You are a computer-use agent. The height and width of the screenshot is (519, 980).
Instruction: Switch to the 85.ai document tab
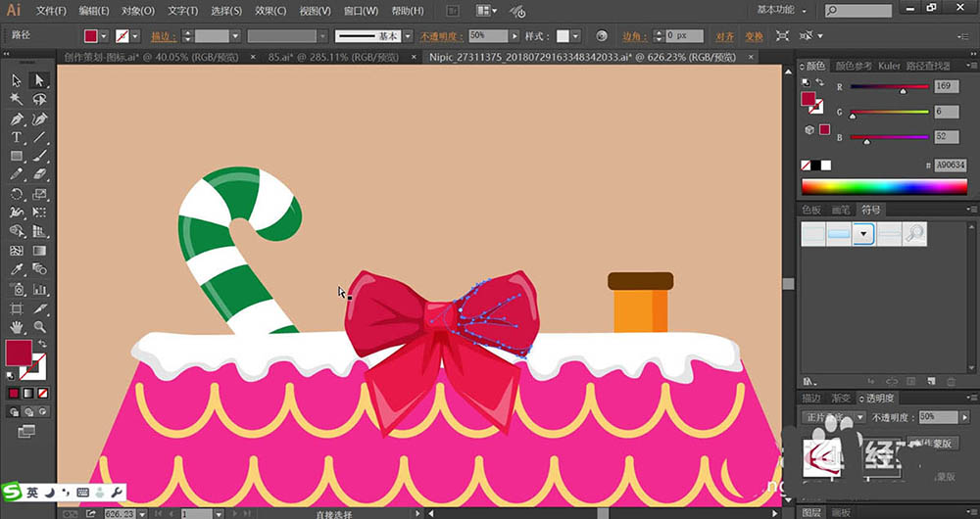[333, 57]
